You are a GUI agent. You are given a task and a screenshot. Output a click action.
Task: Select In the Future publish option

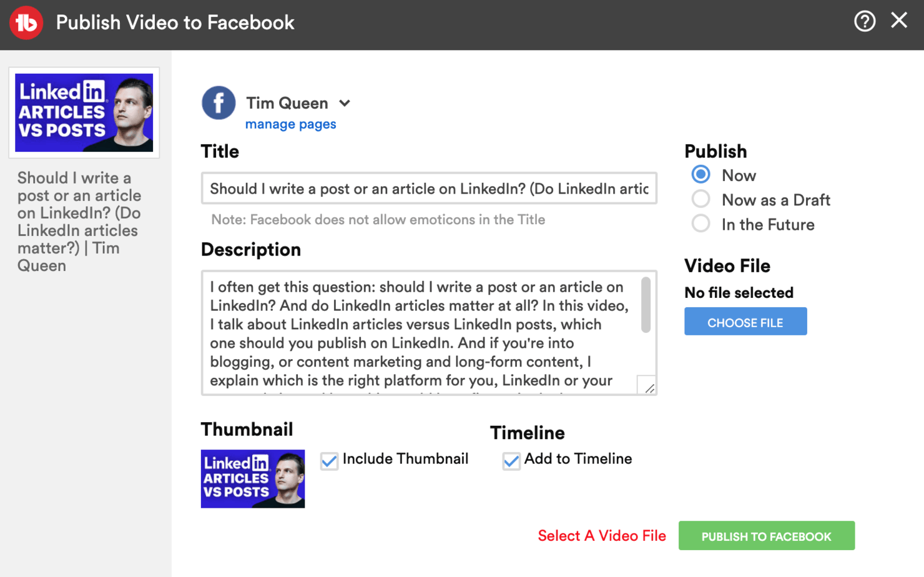[700, 224]
